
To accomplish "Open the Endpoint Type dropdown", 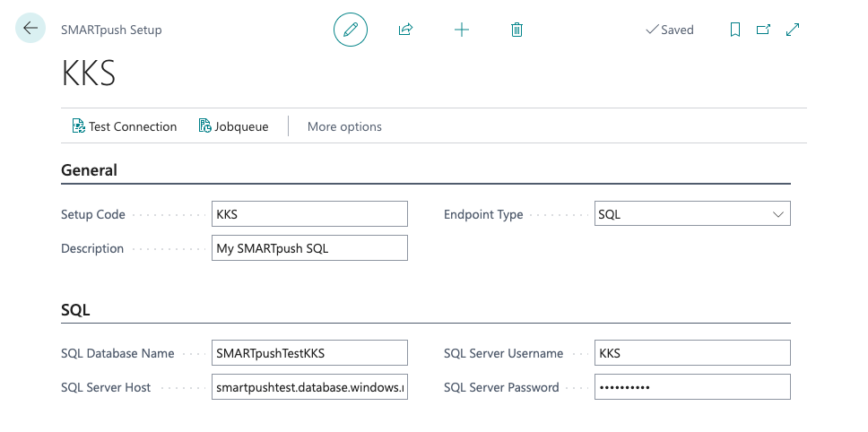I will pos(692,214).
